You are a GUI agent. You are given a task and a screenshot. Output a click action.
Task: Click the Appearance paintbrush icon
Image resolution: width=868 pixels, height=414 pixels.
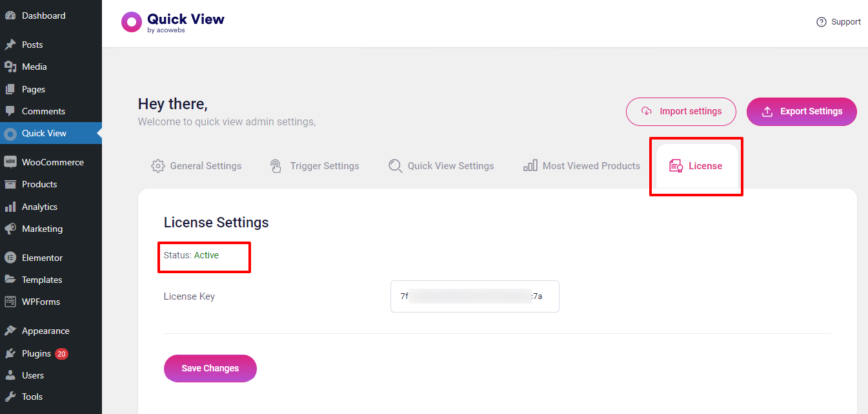pos(10,331)
